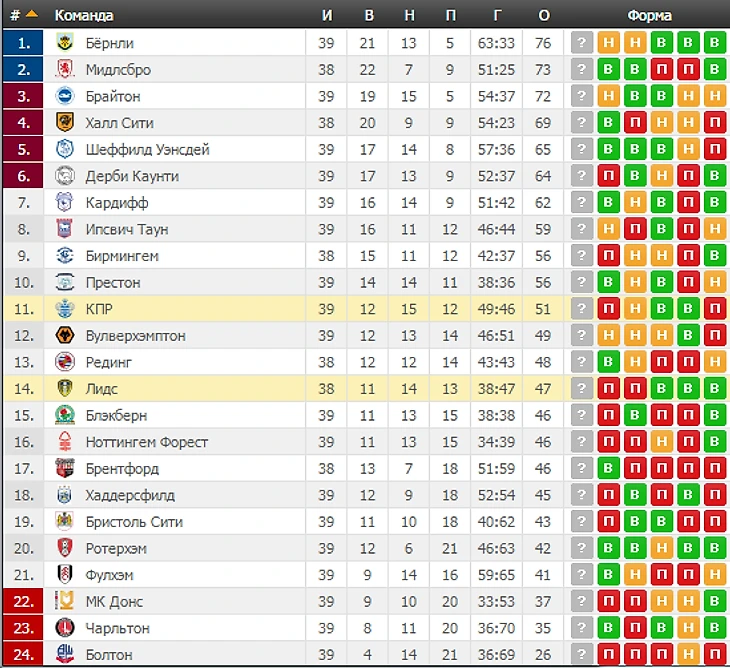Open the Ноттингем Форест team link
Viewport: 730px width, 668px height.
click(146, 442)
